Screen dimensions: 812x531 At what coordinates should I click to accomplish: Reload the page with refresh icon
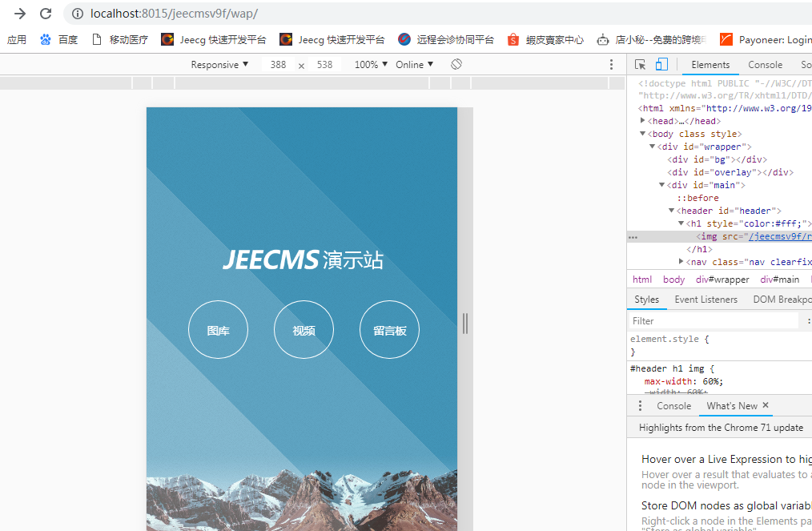tap(46, 14)
